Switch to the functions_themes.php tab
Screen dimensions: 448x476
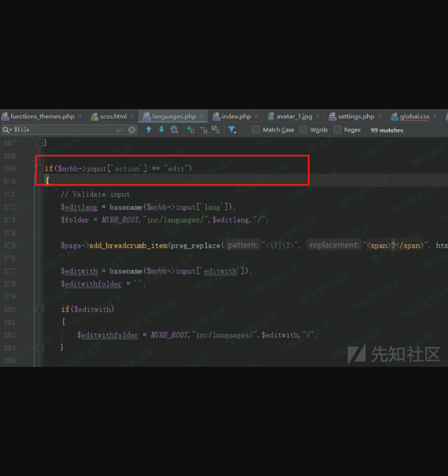click(x=42, y=116)
